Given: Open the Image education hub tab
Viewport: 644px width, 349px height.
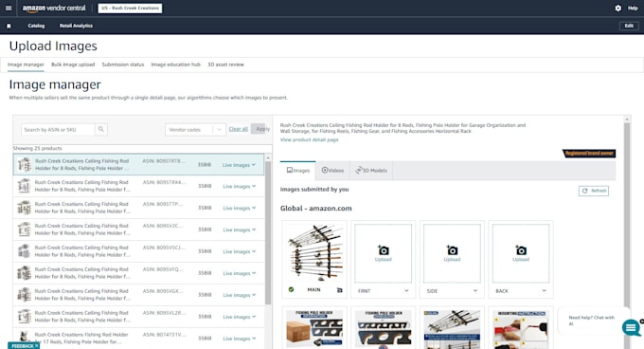Looking at the screenshot, I should [x=176, y=64].
